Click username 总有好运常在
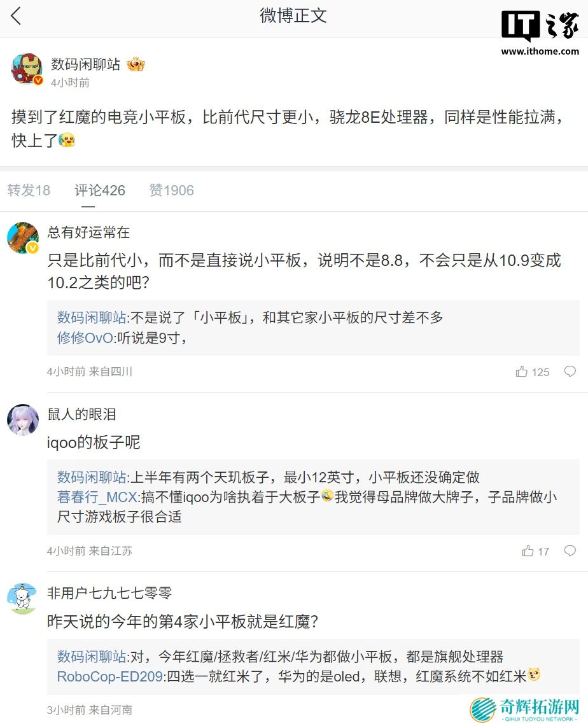588x726 pixels. [88, 232]
